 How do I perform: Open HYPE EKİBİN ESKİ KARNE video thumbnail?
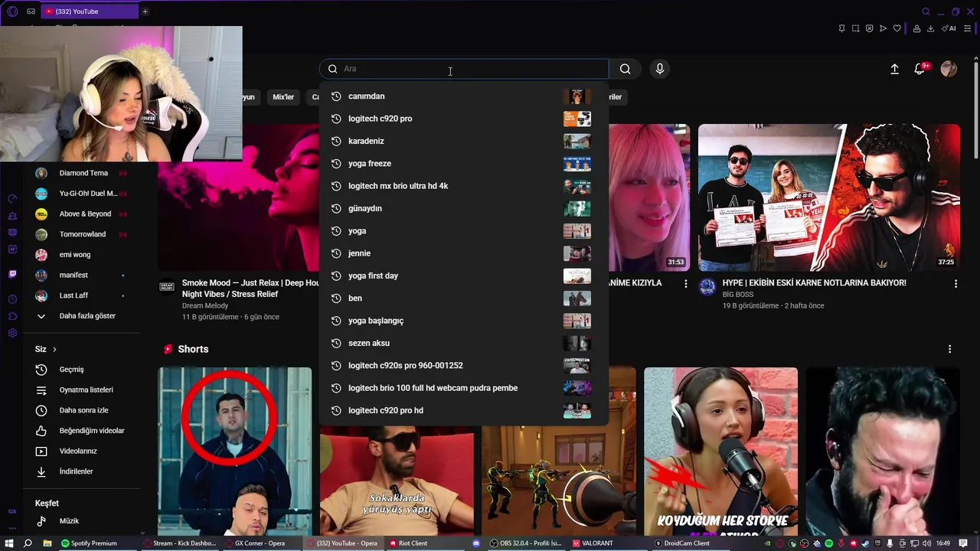[828, 197]
